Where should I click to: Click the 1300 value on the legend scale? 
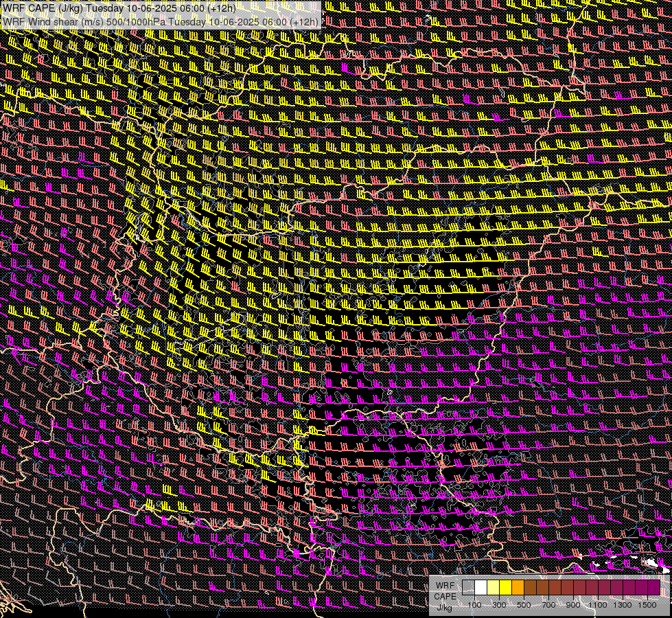click(623, 605)
